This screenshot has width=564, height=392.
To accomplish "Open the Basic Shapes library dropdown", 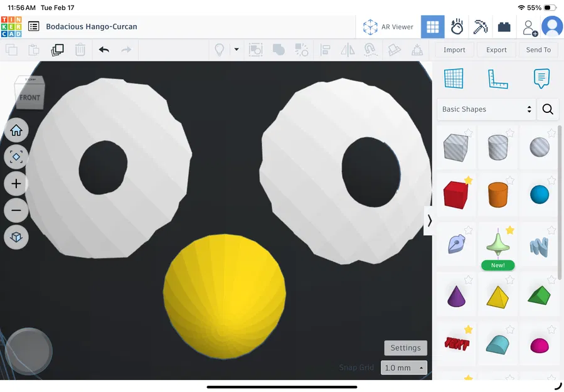I will tap(487, 109).
